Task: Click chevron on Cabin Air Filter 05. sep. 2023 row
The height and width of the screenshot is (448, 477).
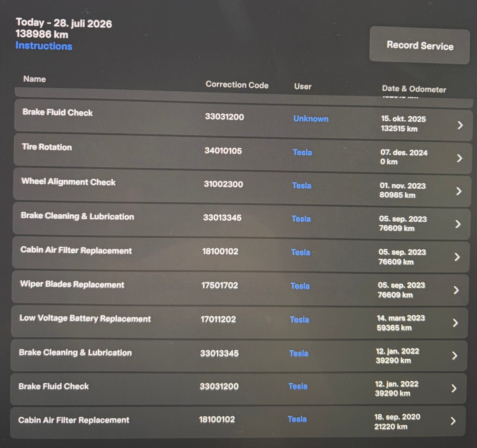Action: click(457, 257)
